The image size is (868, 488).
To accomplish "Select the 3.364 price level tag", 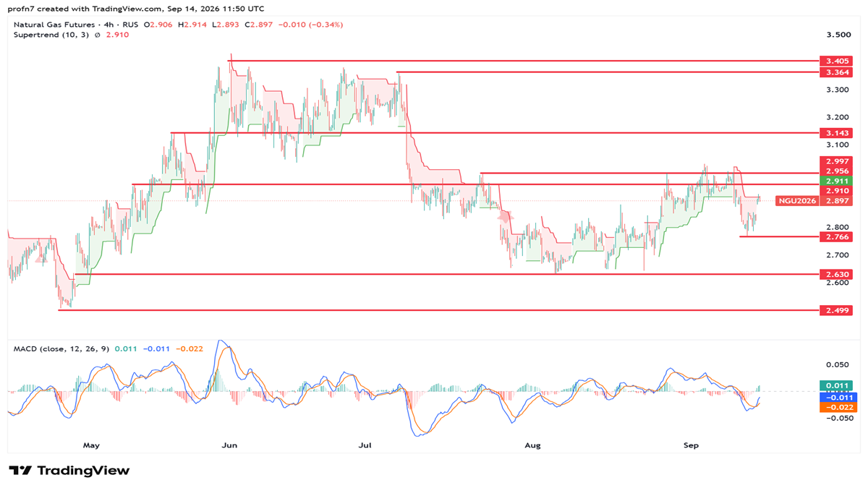I will click(x=835, y=72).
